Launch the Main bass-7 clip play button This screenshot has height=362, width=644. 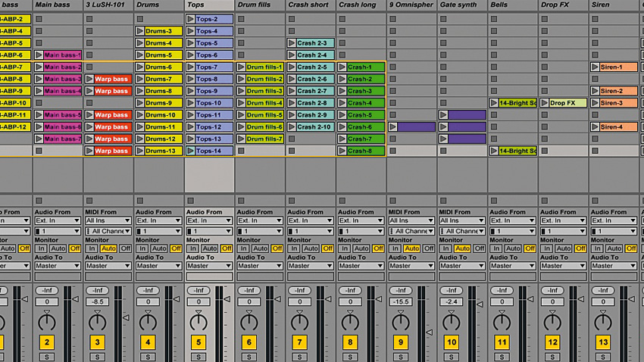tap(39, 139)
